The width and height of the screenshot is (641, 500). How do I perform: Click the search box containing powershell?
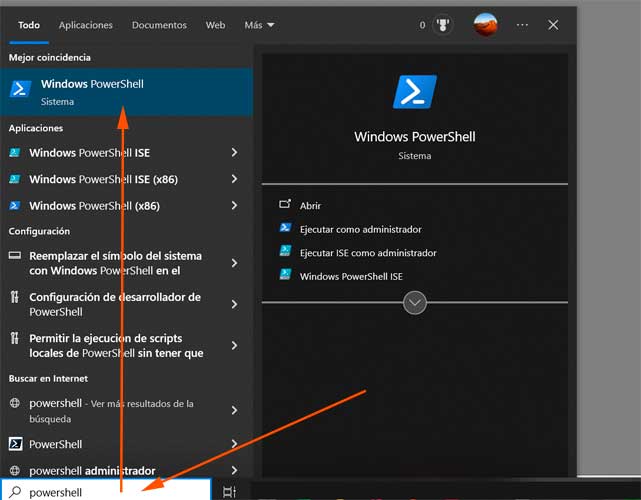(106, 490)
